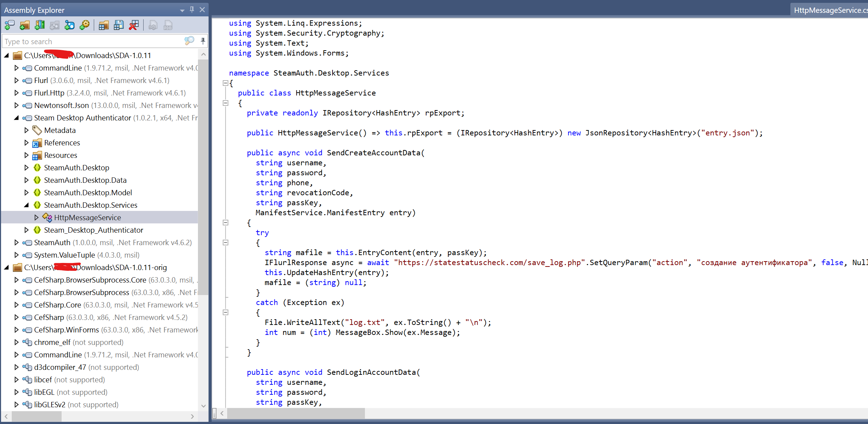Focus the Type to search field
This screenshot has width=868, height=424.
point(93,41)
